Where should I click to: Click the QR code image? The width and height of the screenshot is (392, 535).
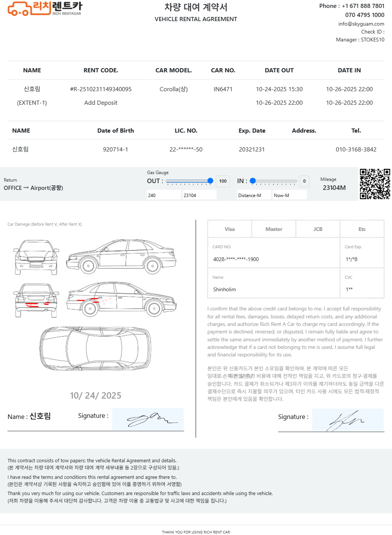click(374, 184)
